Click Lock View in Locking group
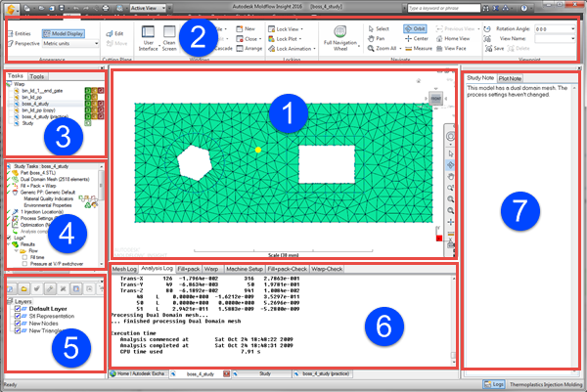Image resolution: width=587 pixels, height=392 pixels. (x=284, y=28)
